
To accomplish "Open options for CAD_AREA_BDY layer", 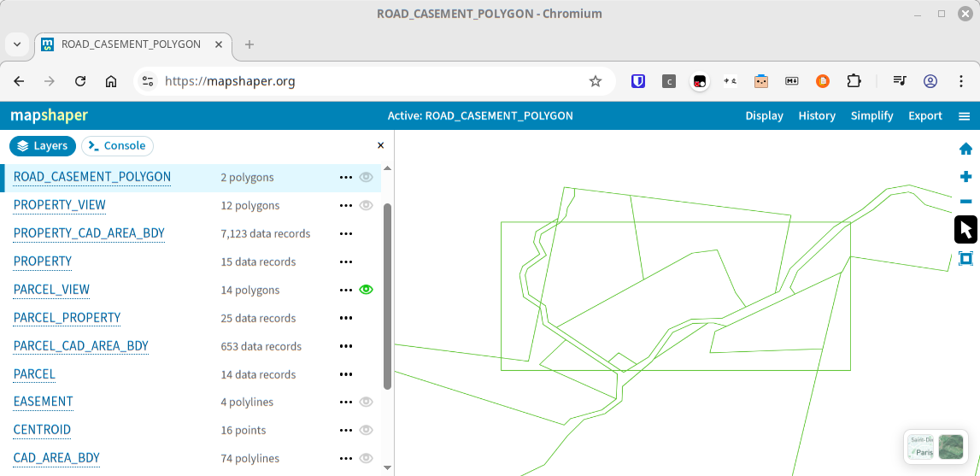I will coord(346,458).
